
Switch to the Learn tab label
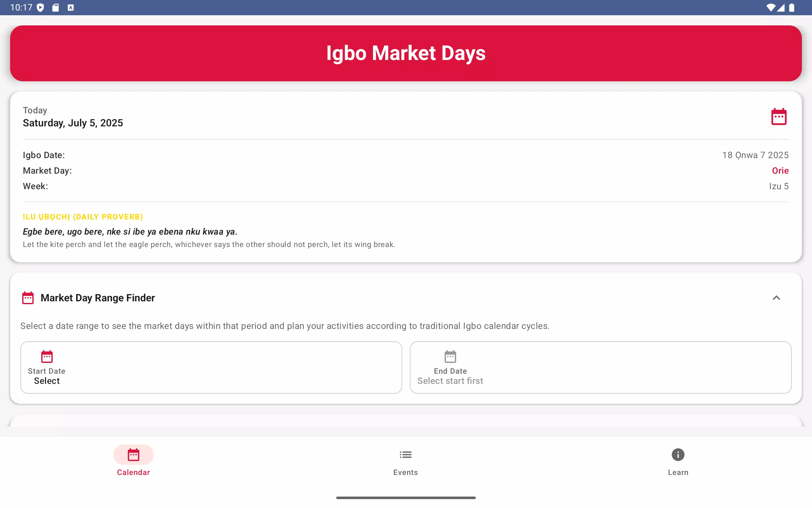[x=678, y=472]
